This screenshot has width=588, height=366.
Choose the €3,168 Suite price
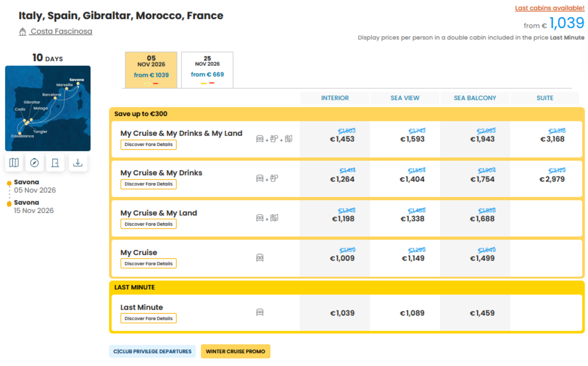coord(552,139)
